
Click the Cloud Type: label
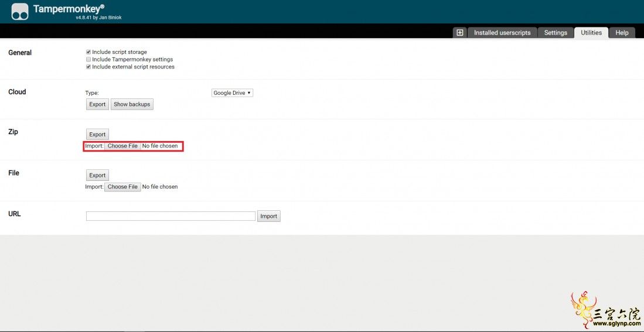(92, 93)
